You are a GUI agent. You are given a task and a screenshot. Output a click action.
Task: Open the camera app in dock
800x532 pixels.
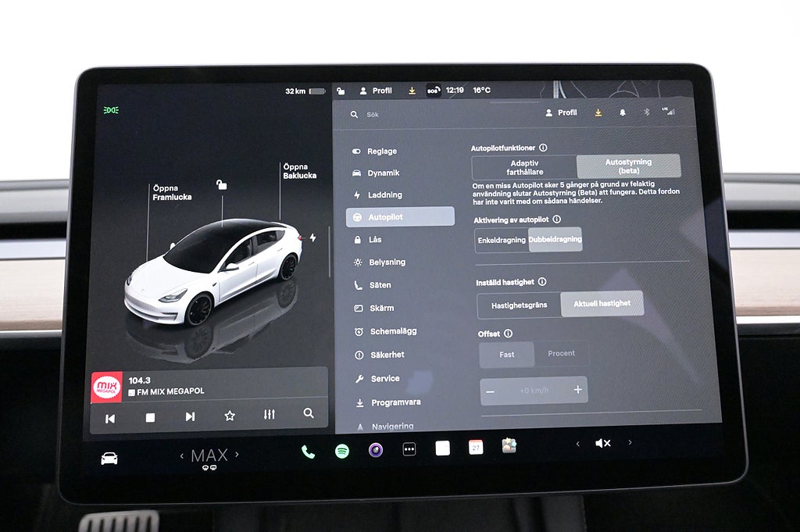(376, 450)
